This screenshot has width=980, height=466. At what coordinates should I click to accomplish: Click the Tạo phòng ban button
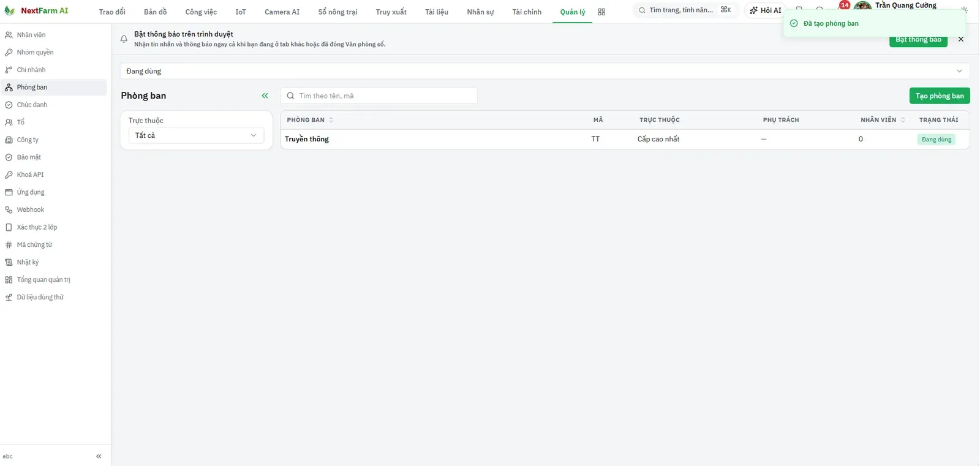(x=940, y=96)
